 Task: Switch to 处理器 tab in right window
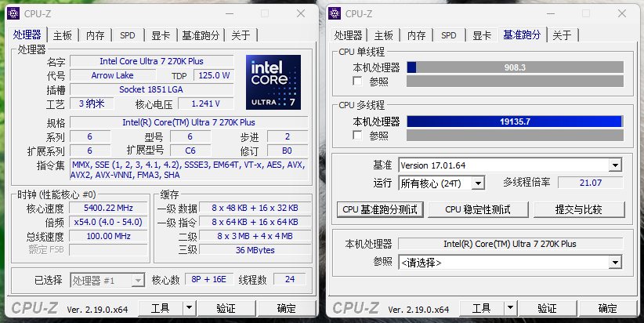tap(349, 36)
